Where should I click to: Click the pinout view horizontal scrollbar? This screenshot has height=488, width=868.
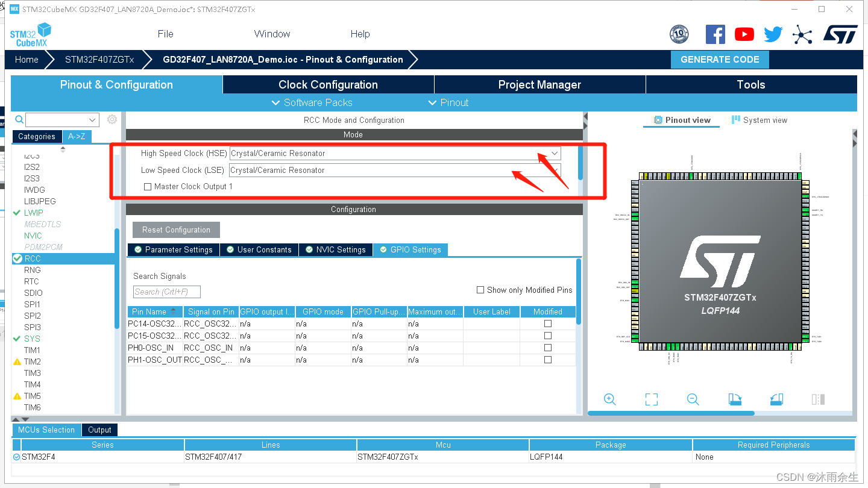click(x=671, y=413)
